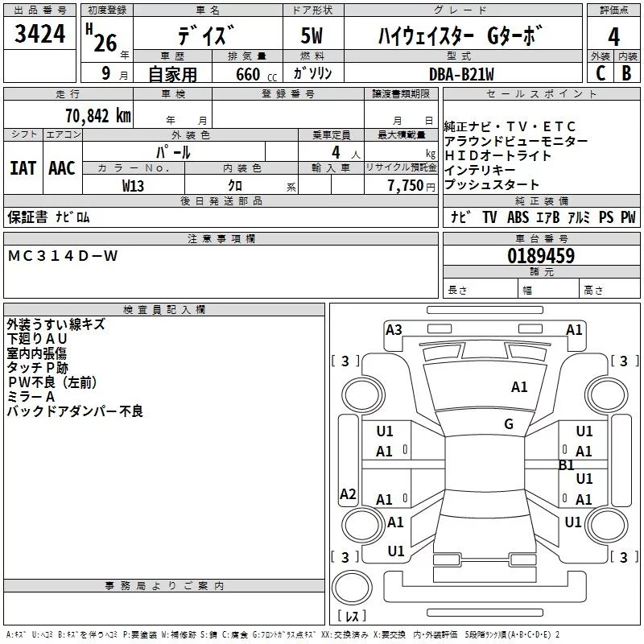Click spare tire circle above レス
The width and height of the screenshot is (644, 644).
[352, 588]
